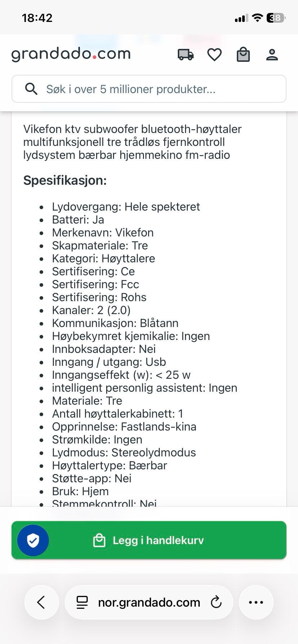Image resolution: width=298 pixels, height=644 pixels.
Task: Click the magnifying glass search icon
Action: click(31, 89)
